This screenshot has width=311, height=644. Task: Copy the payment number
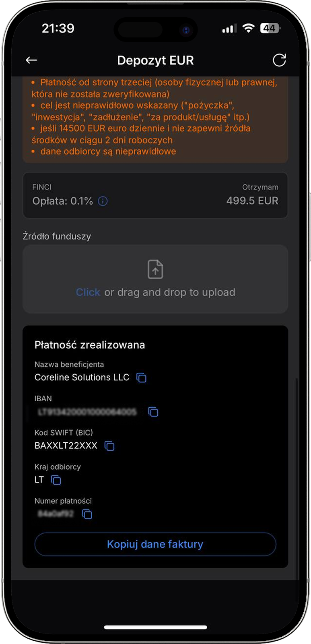pyautogui.click(x=87, y=514)
